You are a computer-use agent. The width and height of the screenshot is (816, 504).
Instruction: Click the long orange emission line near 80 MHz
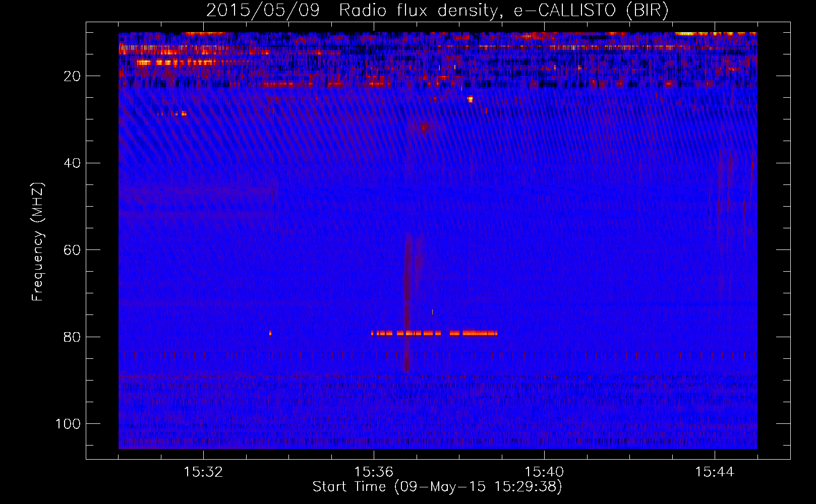pyautogui.click(x=434, y=333)
